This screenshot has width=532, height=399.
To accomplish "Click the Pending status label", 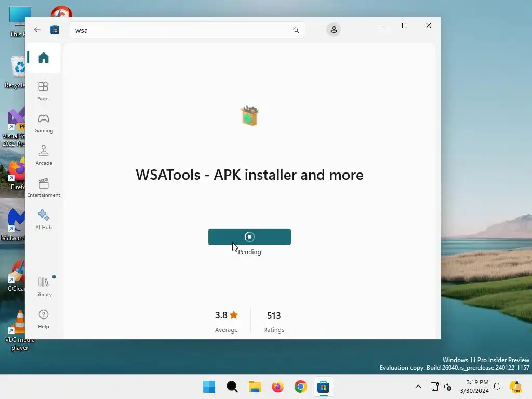I will tap(249, 252).
